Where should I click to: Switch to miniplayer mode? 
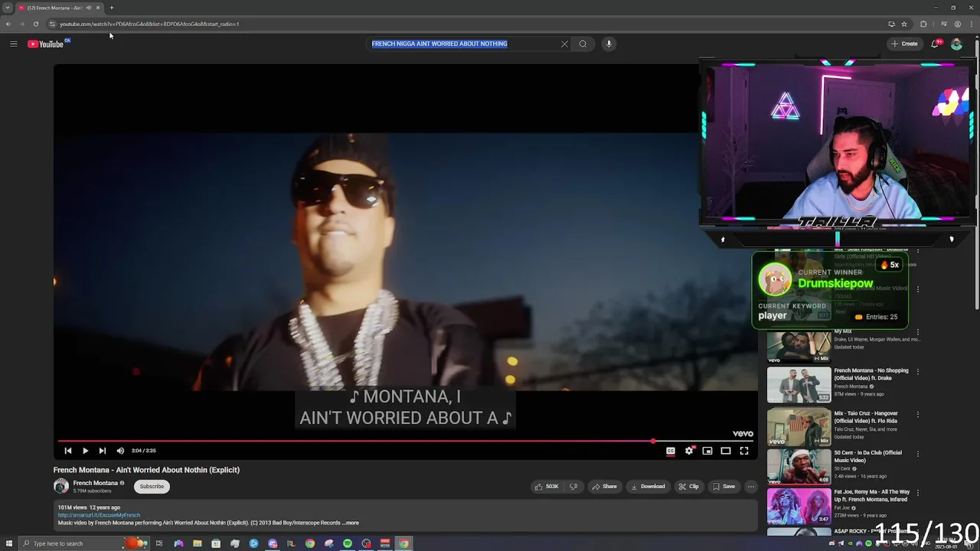[707, 451]
